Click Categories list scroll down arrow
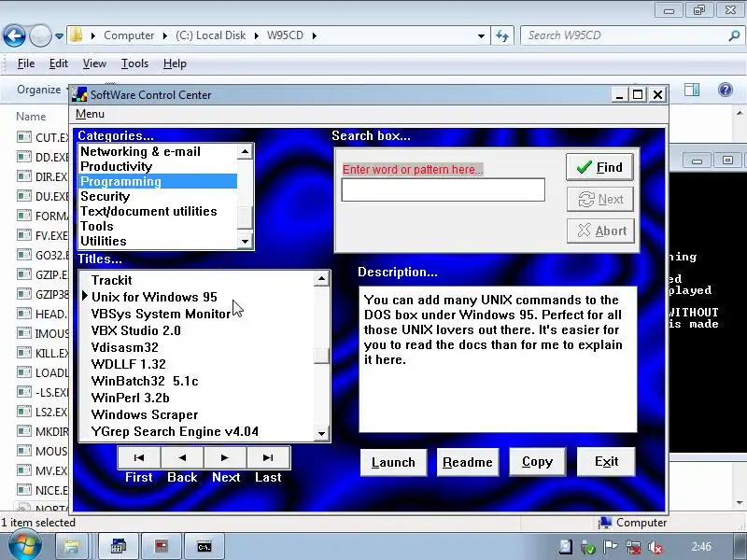The height and width of the screenshot is (560, 747). tap(245, 241)
